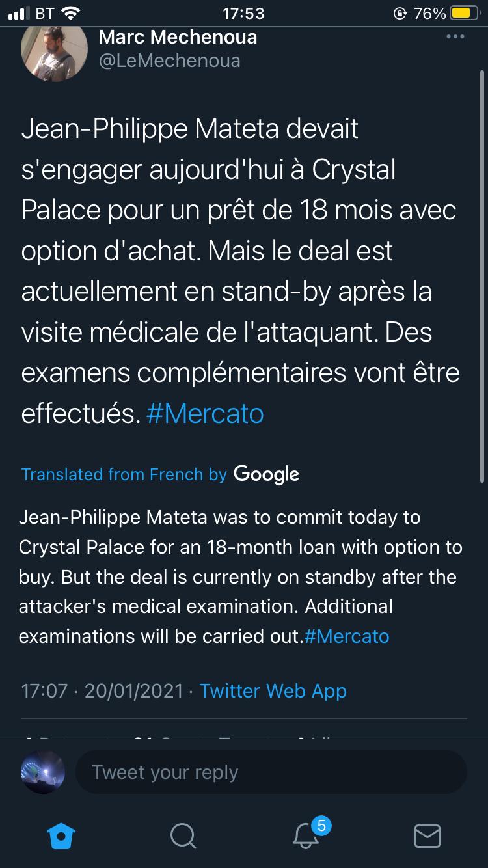This screenshot has height=868, width=488.
Task: Tap "Translated from French by" label
Action: pos(124,474)
